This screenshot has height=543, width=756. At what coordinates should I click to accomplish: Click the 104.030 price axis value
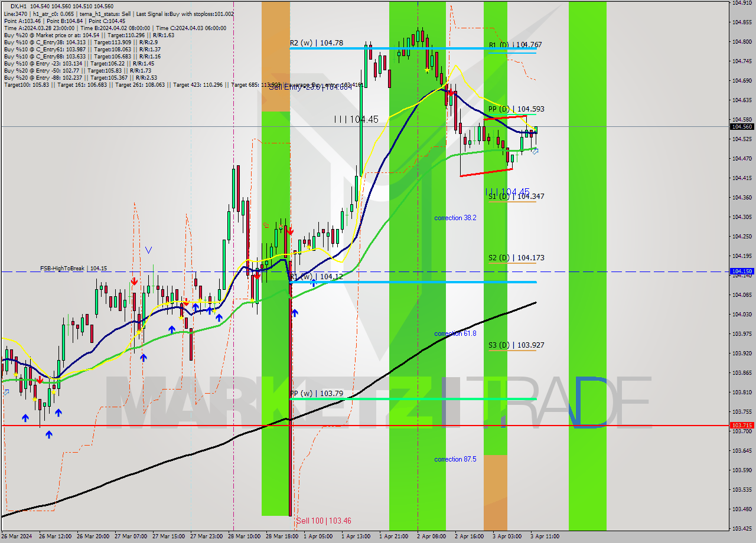[742, 314]
